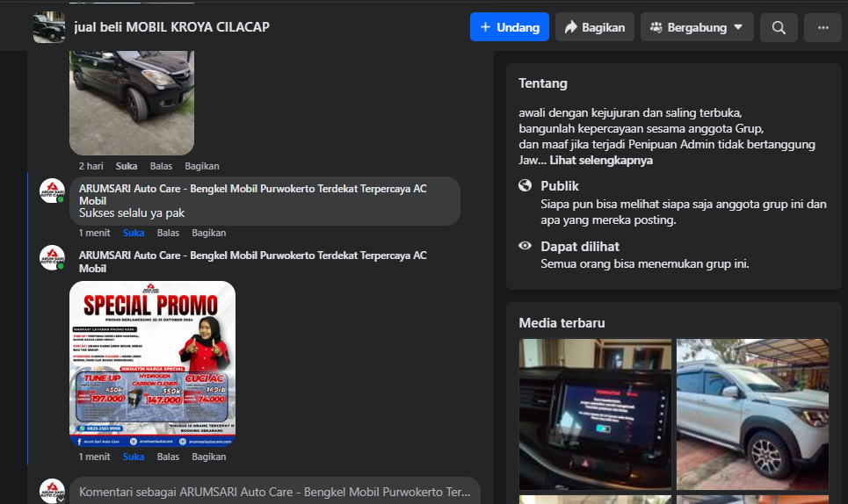Focus the 'Komentari sebagai ARUMSARI' comment field
The width and height of the screenshot is (848, 504).
tap(275, 492)
